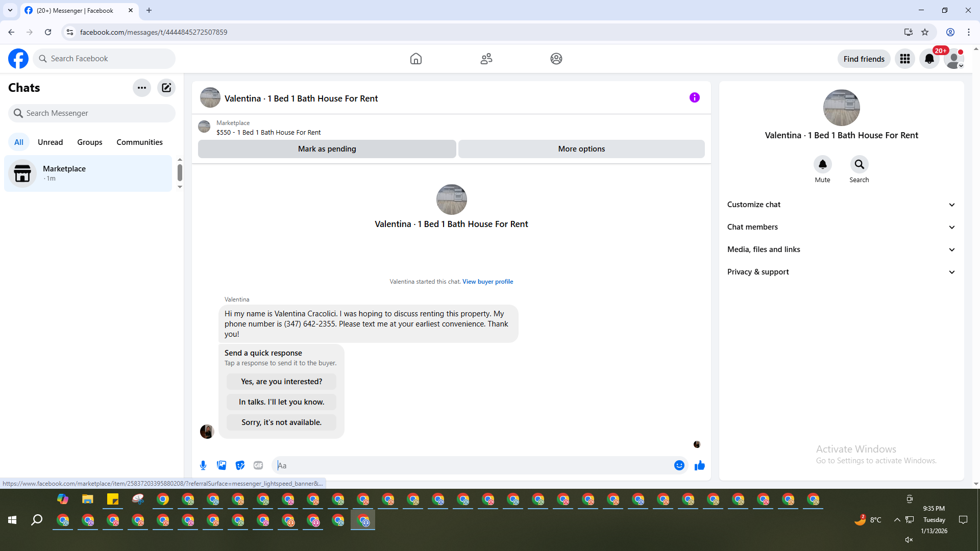Open View buyer profile link
Image resolution: width=980 pixels, height=551 pixels.
point(487,282)
